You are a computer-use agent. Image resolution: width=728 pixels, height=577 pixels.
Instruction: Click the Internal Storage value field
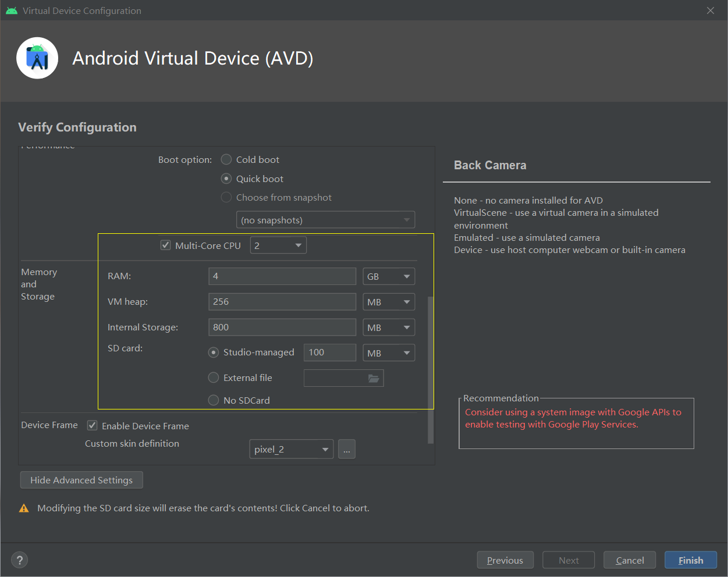click(282, 327)
